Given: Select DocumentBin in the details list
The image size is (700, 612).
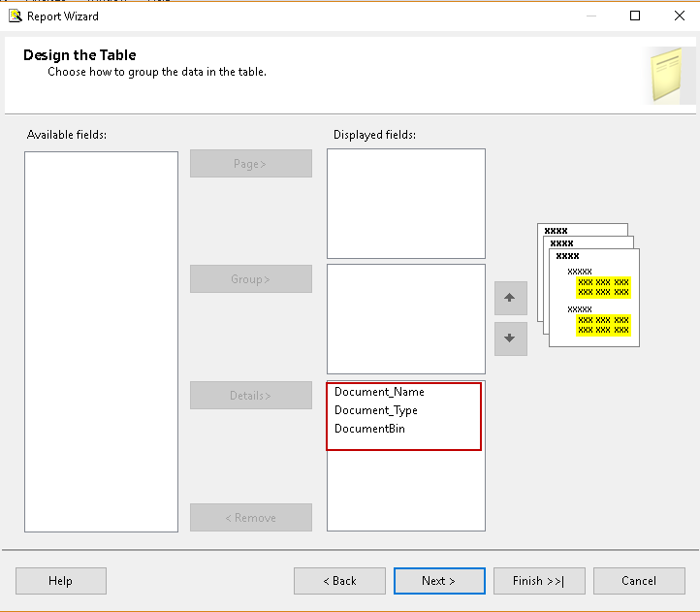Looking at the screenshot, I should 369,429.
